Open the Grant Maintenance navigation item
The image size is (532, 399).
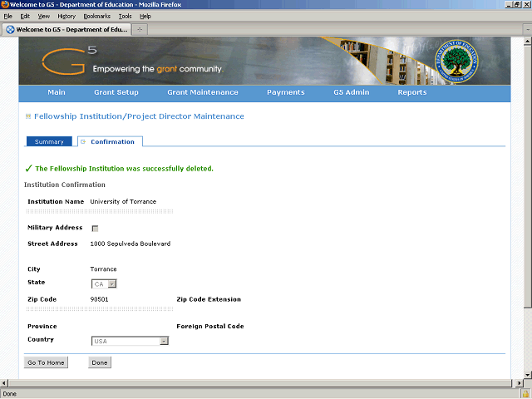tap(203, 92)
